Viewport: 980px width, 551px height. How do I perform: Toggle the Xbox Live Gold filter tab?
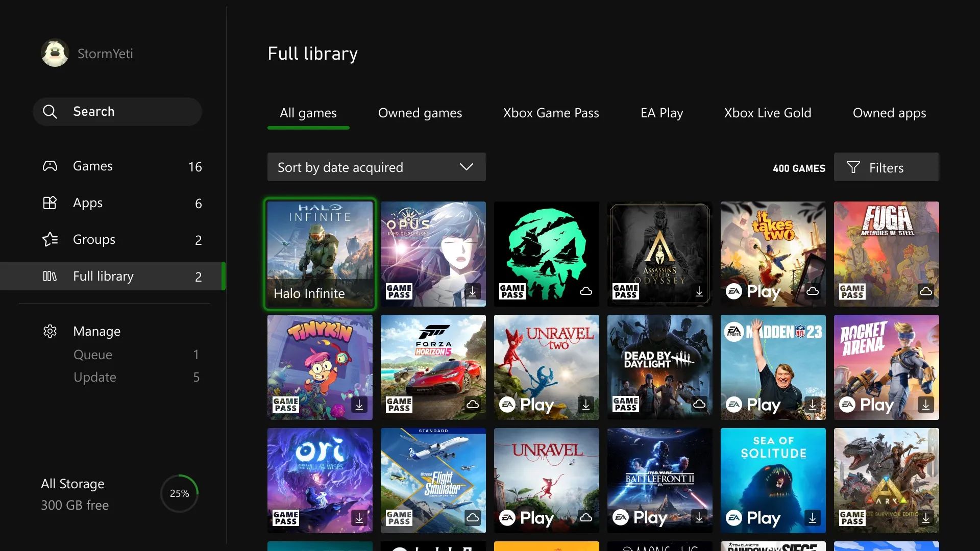[x=767, y=112]
